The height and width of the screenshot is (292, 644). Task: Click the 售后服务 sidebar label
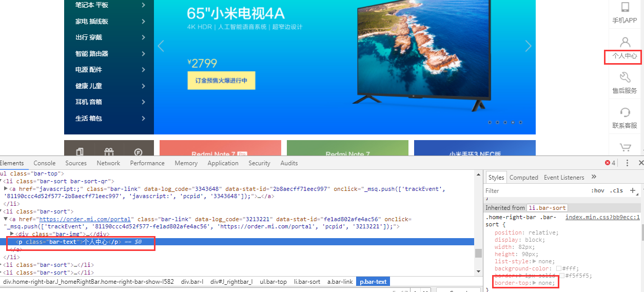(x=625, y=91)
